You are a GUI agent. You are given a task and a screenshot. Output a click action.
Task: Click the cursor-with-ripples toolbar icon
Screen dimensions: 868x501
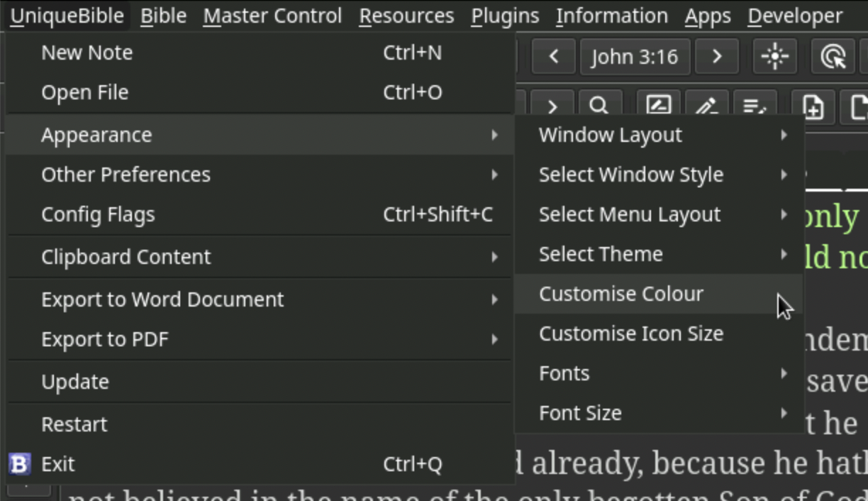833,56
